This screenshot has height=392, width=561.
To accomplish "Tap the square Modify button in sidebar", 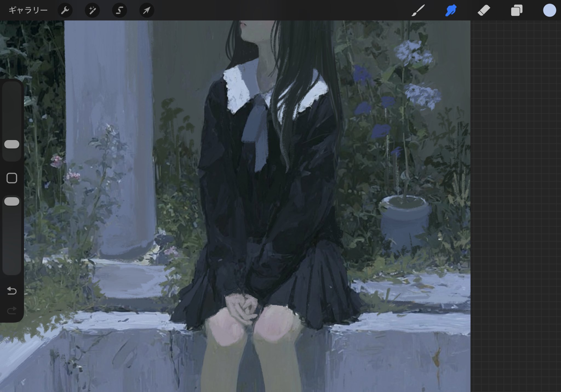I will tap(12, 178).
